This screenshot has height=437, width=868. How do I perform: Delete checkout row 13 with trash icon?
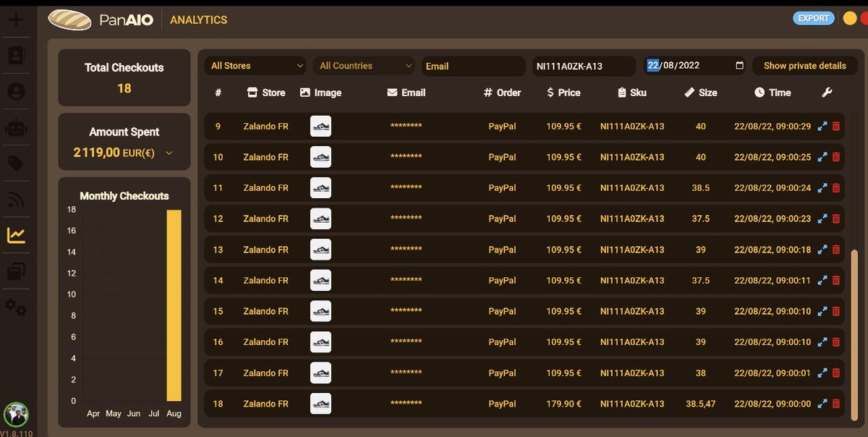coord(836,250)
